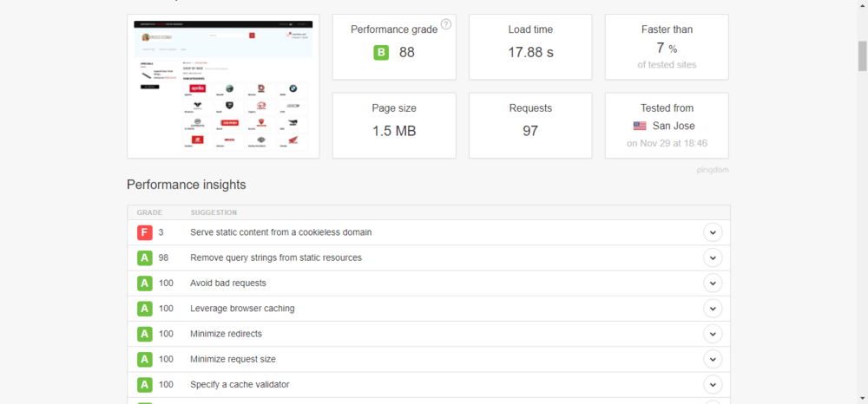Expand the Specify a cache validator chevron
Viewport: 868px width, 404px height.
[713, 385]
